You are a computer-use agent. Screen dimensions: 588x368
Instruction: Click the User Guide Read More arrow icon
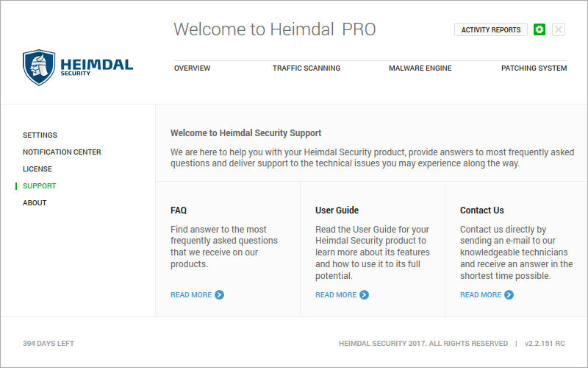tap(364, 295)
